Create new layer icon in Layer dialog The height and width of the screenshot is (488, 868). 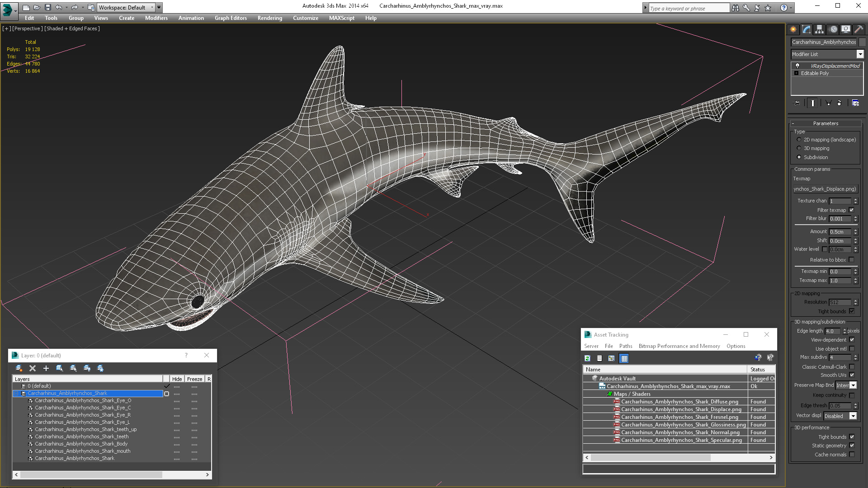tap(19, 368)
